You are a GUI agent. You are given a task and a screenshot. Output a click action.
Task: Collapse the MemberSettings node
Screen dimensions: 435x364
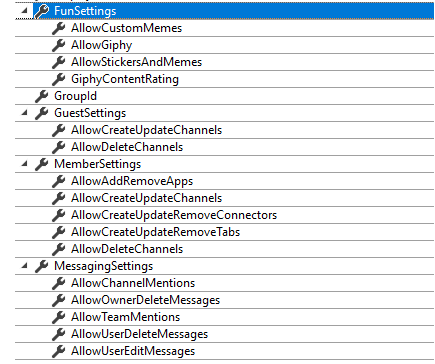pos(24,164)
